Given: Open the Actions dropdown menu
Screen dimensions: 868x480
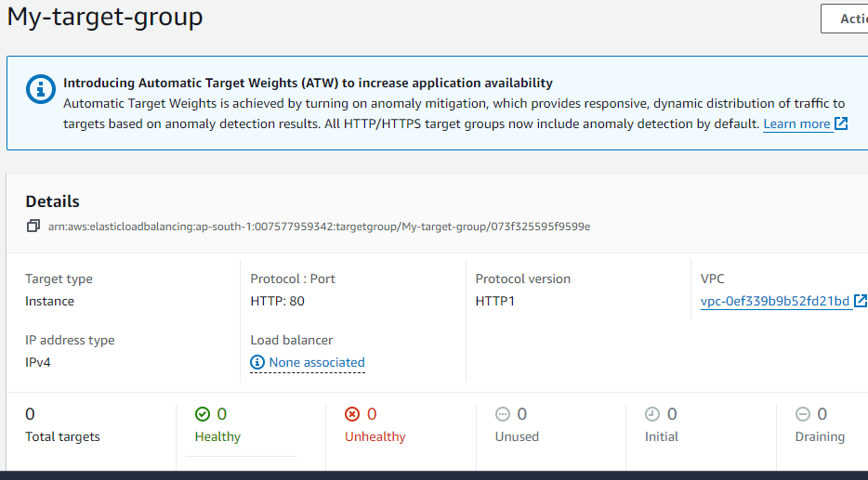Looking at the screenshot, I should pos(844,19).
